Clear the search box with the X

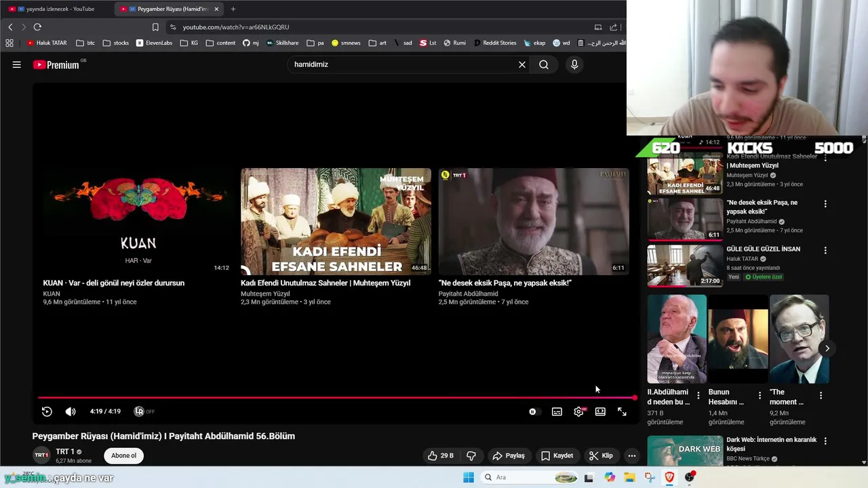[x=522, y=64]
